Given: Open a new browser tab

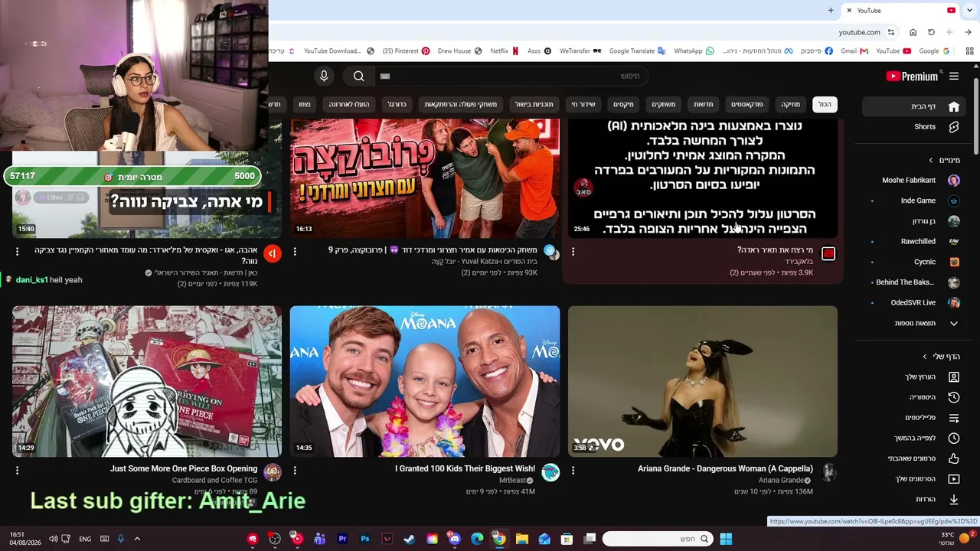Looking at the screenshot, I should [x=831, y=10].
